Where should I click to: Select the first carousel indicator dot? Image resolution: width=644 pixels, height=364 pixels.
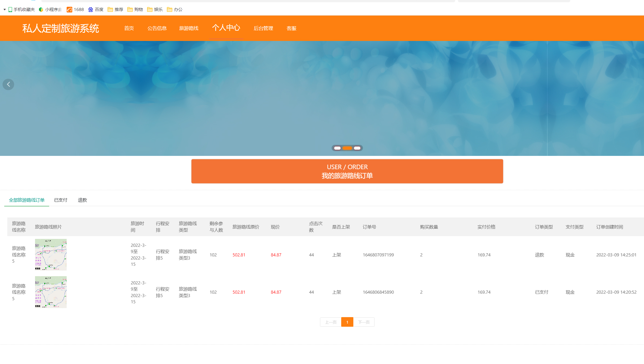337,148
